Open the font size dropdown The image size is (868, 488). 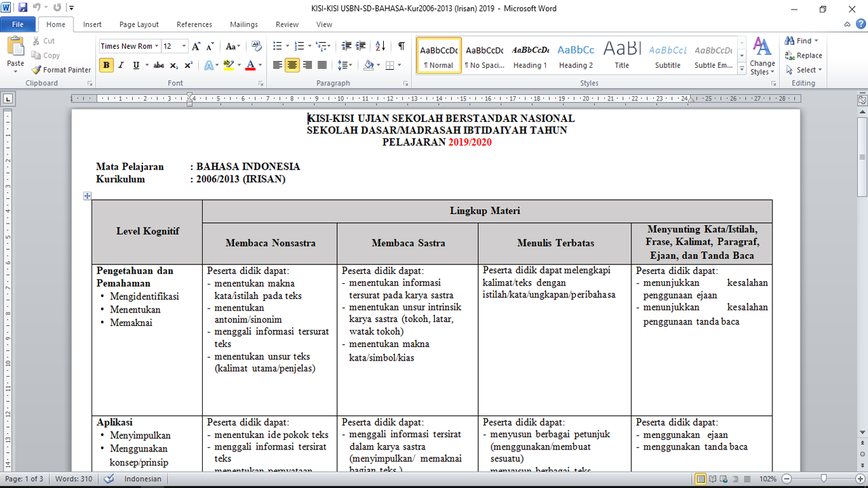[x=184, y=46]
